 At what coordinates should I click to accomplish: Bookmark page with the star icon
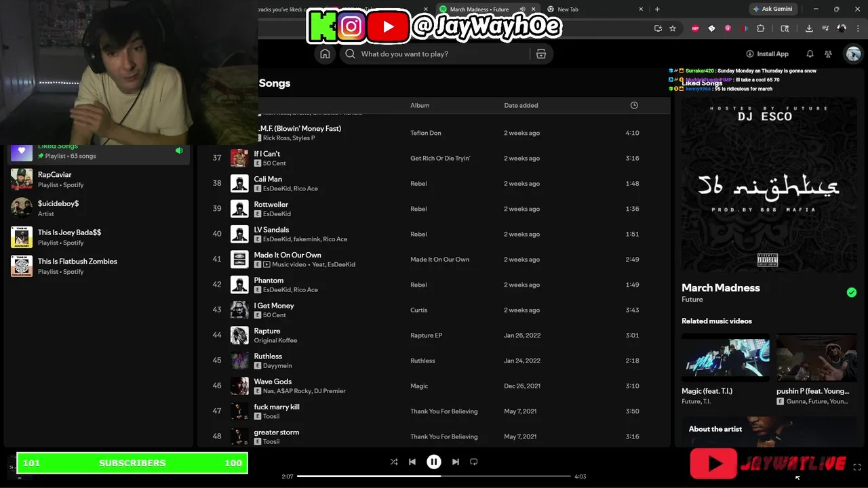click(673, 28)
